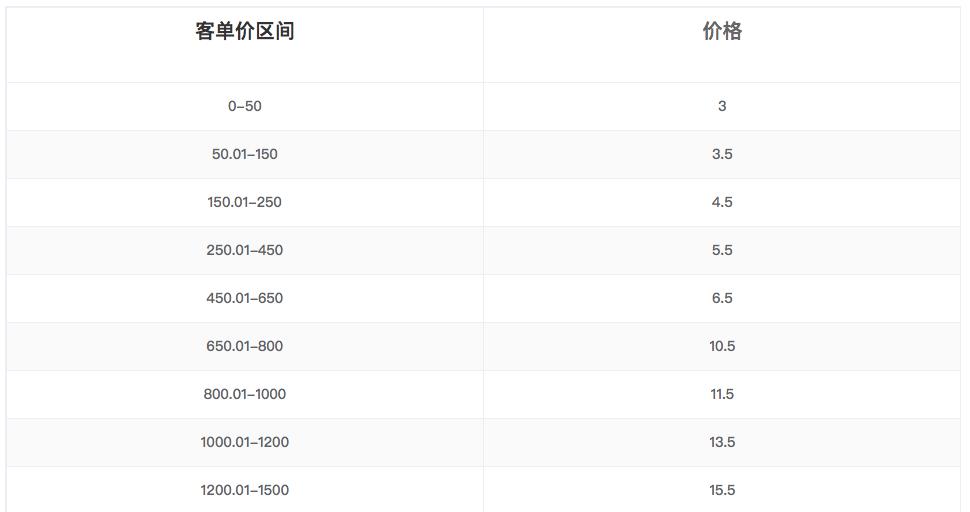Click the price 5.5 cell
970x512 pixels.
[722, 250]
